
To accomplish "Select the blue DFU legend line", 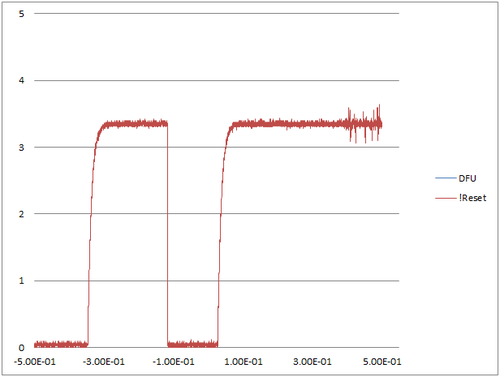I will point(446,178).
